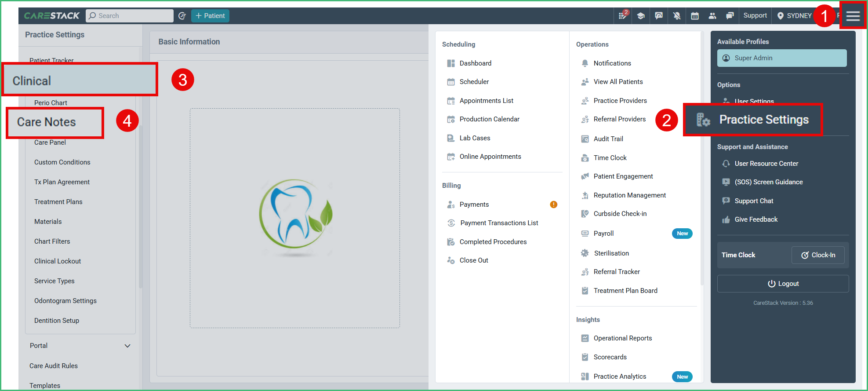Click the Audit Trail icon
Viewport: 868px width, 391px height.
[x=585, y=139]
